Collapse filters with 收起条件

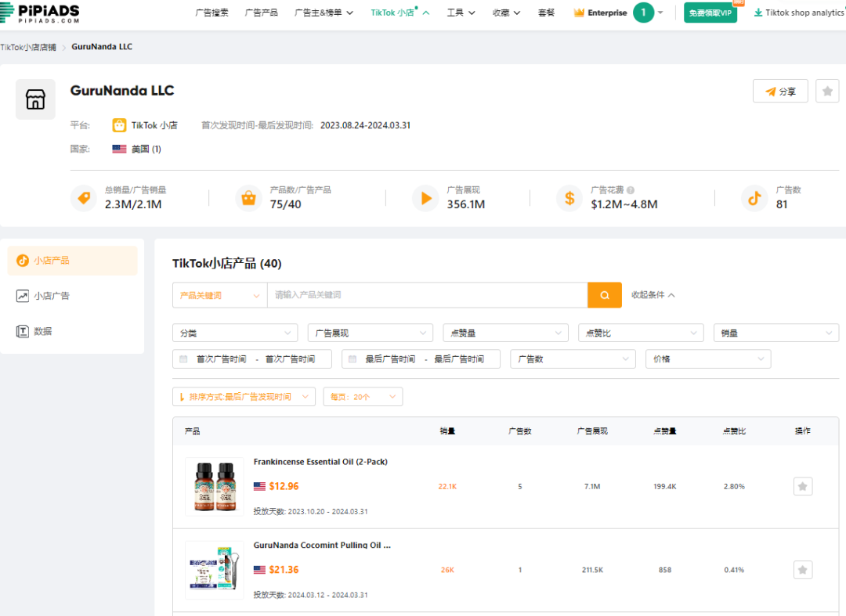(x=653, y=295)
